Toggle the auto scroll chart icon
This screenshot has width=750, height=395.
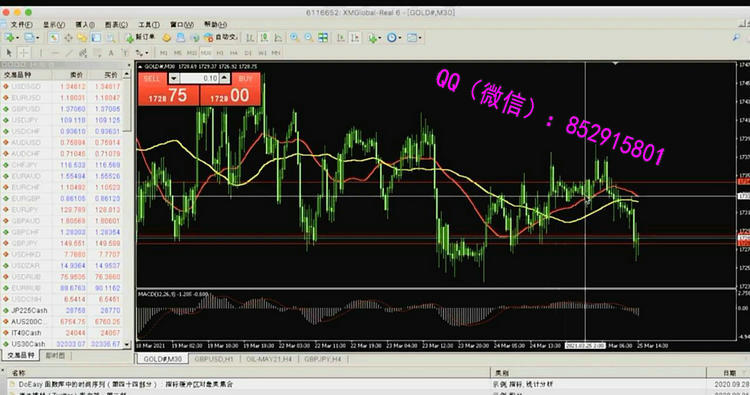click(341, 38)
